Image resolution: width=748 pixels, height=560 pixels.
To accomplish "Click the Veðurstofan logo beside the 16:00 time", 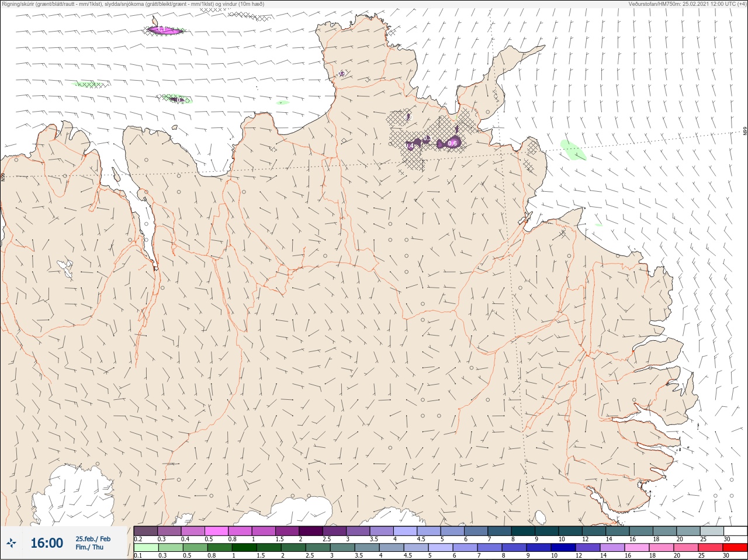I will tap(11, 543).
